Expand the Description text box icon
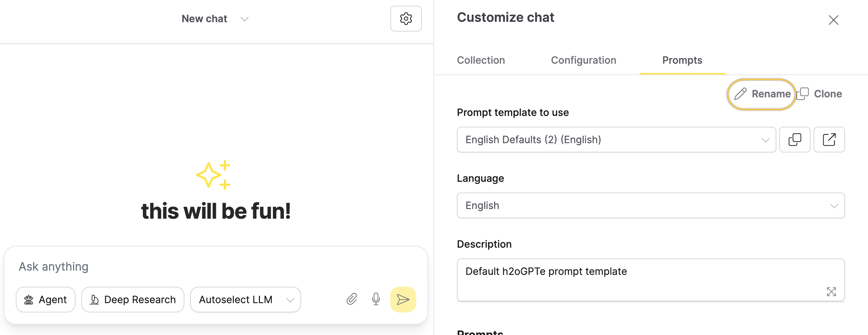This screenshot has width=868, height=335. coord(831,292)
